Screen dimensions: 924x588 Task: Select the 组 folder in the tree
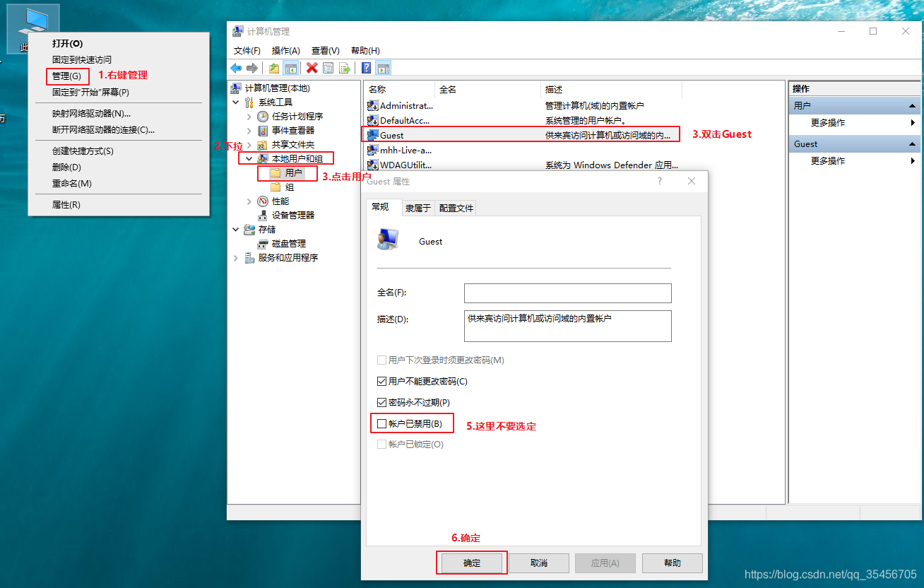click(283, 187)
